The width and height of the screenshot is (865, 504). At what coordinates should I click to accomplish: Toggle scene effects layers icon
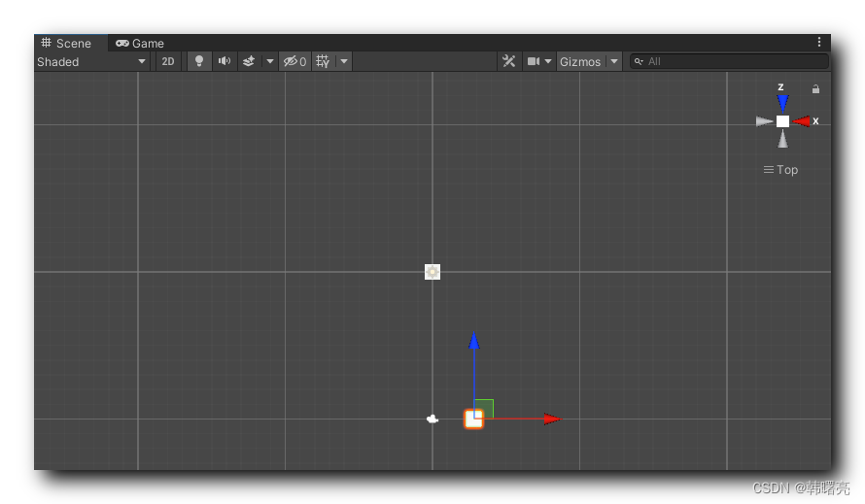249,61
